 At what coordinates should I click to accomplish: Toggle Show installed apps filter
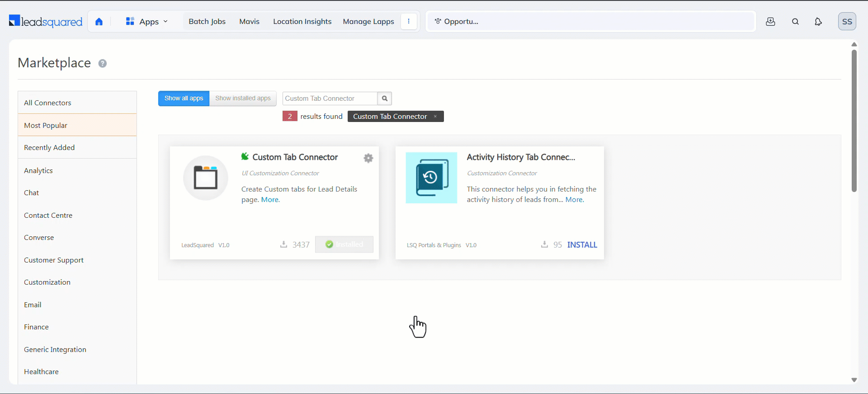click(x=243, y=98)
